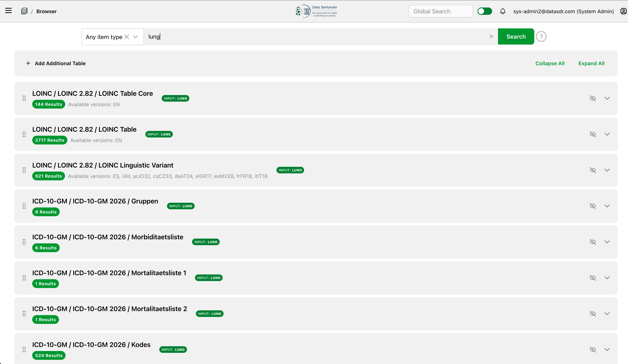Click the 6 Results badge
This screenshot has height=364, width=628.
pyautogui.click(x=46, y=248)
